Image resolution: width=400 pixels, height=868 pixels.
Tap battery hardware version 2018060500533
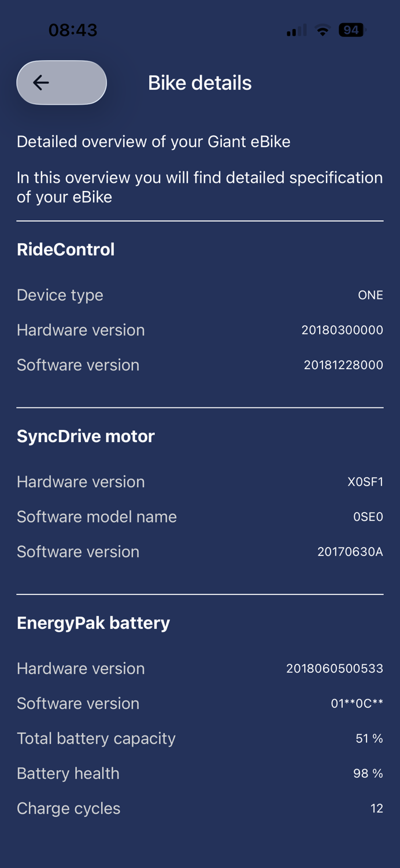[335, 668]
